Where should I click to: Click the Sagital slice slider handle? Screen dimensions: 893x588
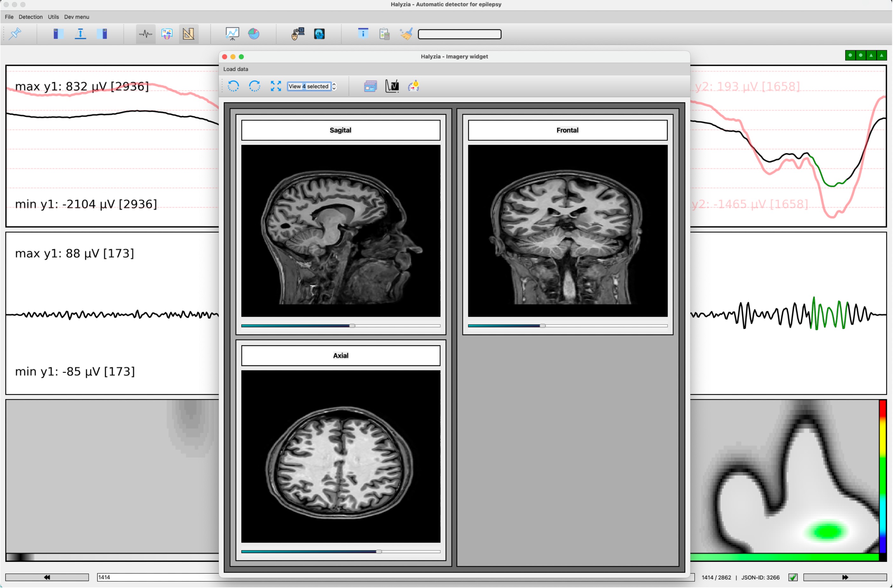tap(352, 326)
